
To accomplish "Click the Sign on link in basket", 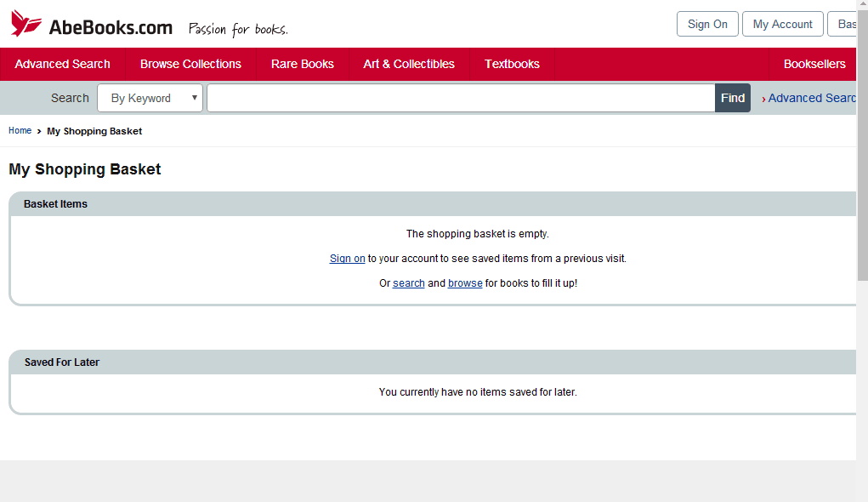I will 347,259.
